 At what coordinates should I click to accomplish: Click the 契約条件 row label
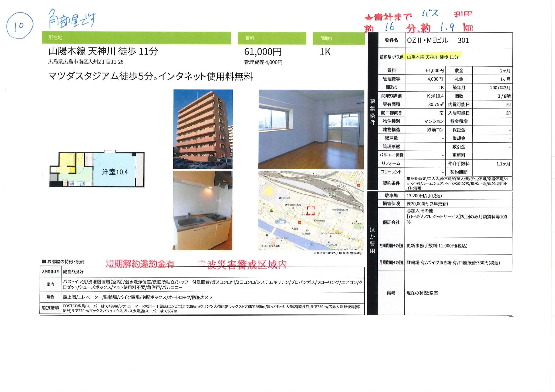tap(391, 183)
